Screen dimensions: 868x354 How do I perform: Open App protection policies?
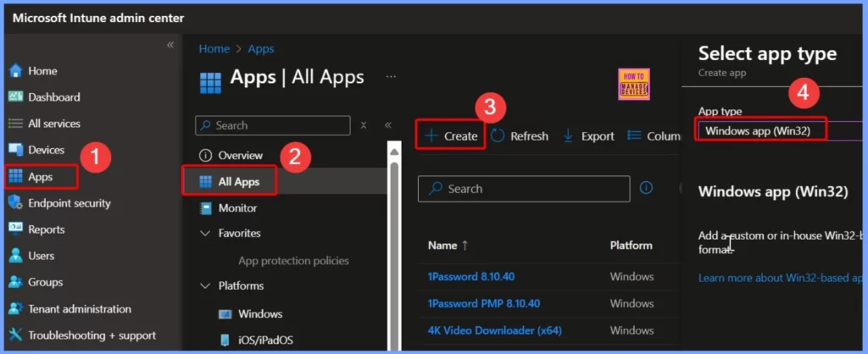point(293,261)
